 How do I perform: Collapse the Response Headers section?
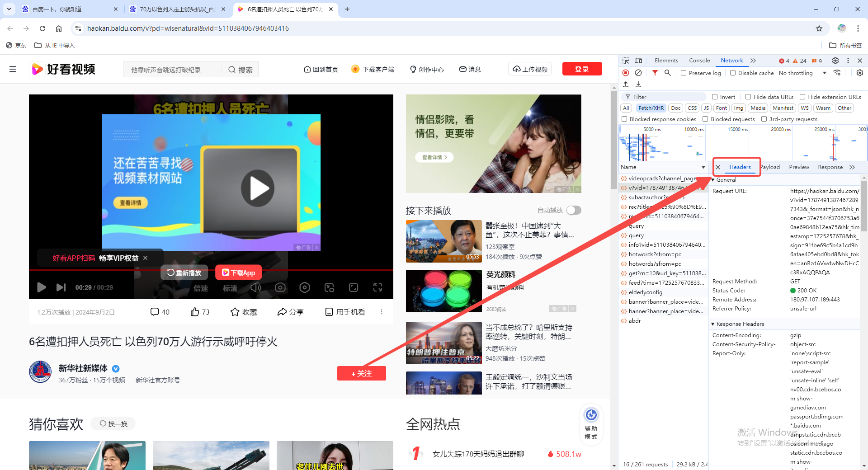713,324
